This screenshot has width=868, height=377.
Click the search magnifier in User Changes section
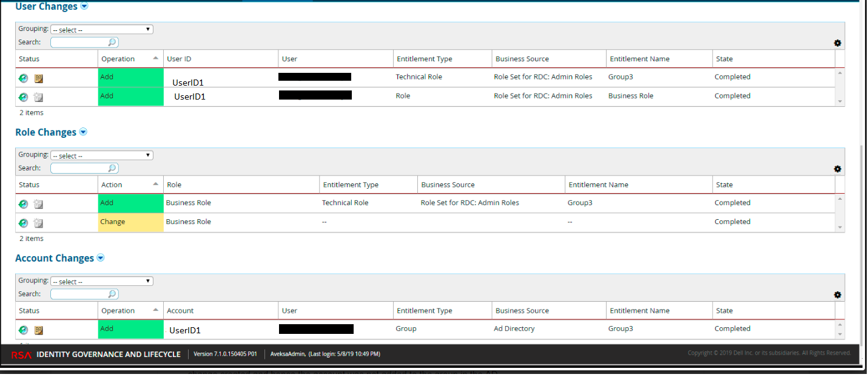(112, 42)
